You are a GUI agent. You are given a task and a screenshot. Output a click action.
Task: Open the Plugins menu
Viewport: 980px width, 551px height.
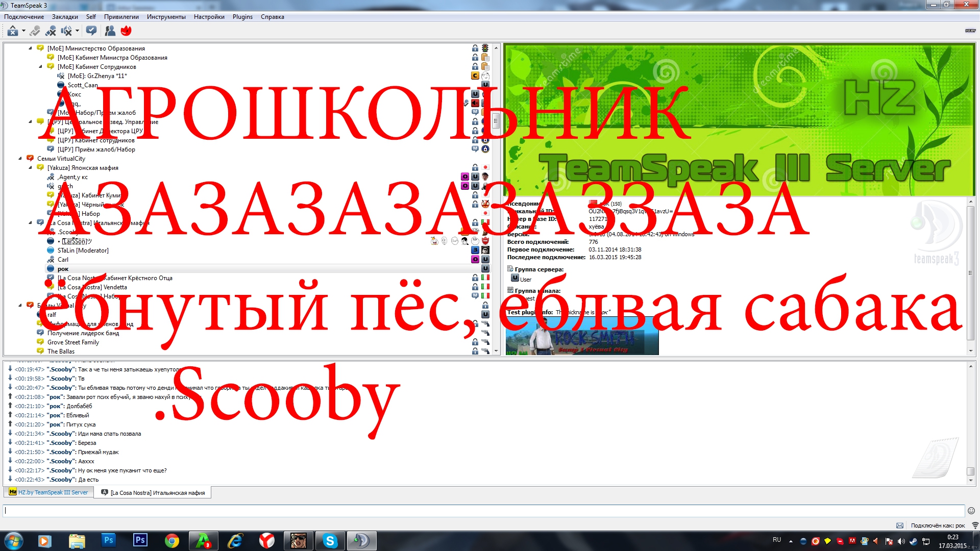(242, 17)
